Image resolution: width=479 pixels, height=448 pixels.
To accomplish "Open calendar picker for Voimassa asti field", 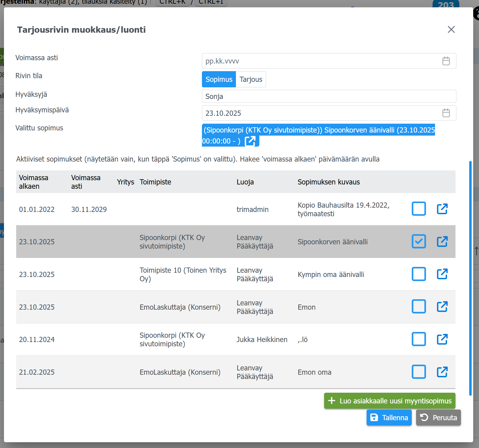I will (x=446, y=61).
